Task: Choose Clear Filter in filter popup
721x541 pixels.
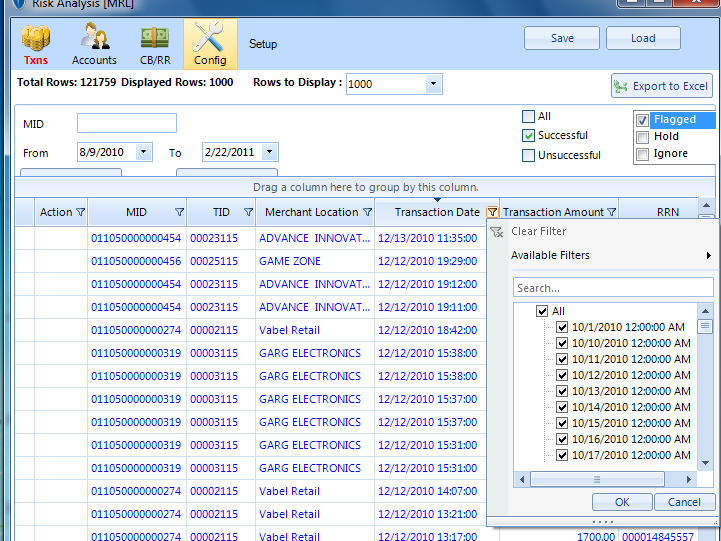Action: (538, 231)
